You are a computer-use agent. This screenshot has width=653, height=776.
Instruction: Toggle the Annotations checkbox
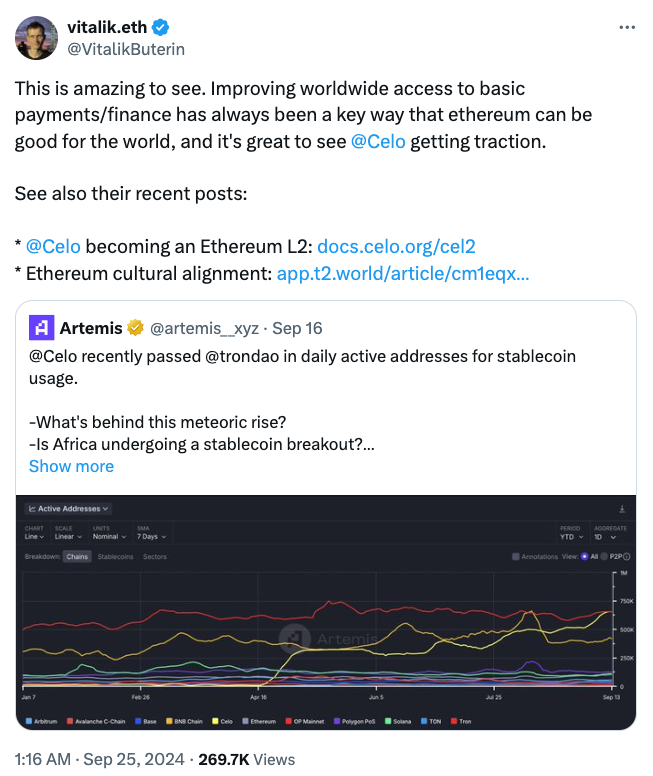pyautogui.click(x=515, y=557)
